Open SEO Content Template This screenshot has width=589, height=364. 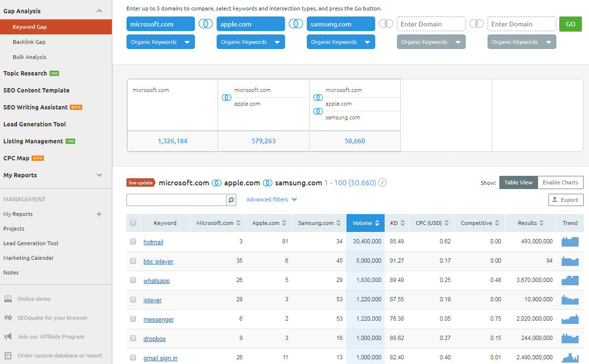coord(36,90)
